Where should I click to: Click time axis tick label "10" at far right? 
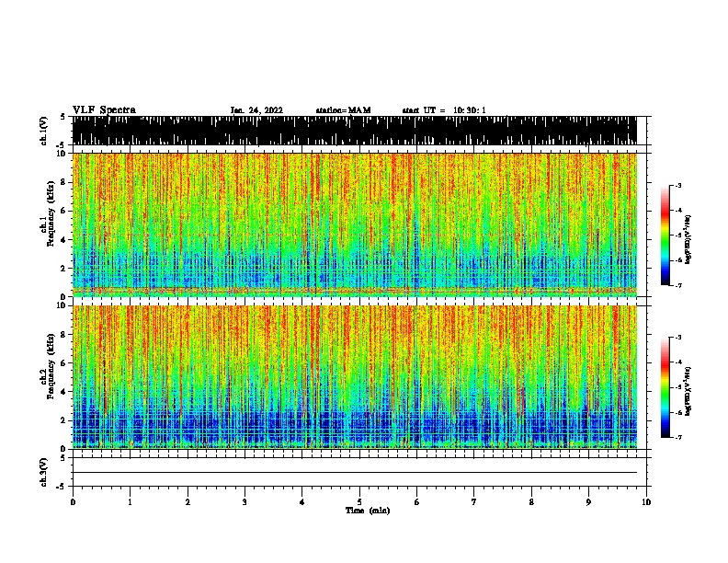(646, 502)
